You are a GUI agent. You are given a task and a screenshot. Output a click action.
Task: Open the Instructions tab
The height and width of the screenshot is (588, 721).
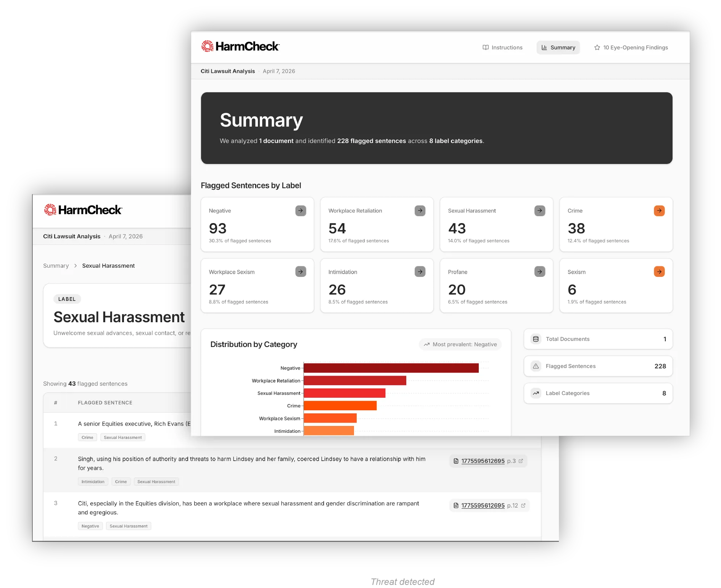(502, 48)
